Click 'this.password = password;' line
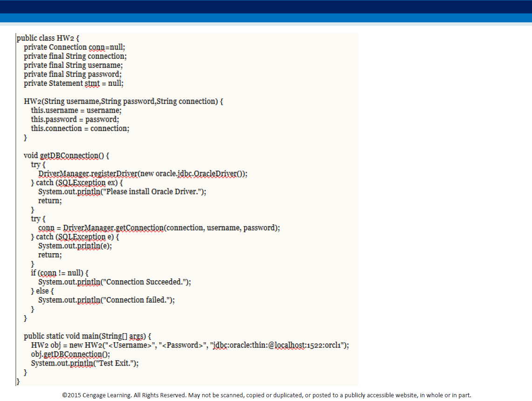This screenshot has width=532, height=401. 75,119
